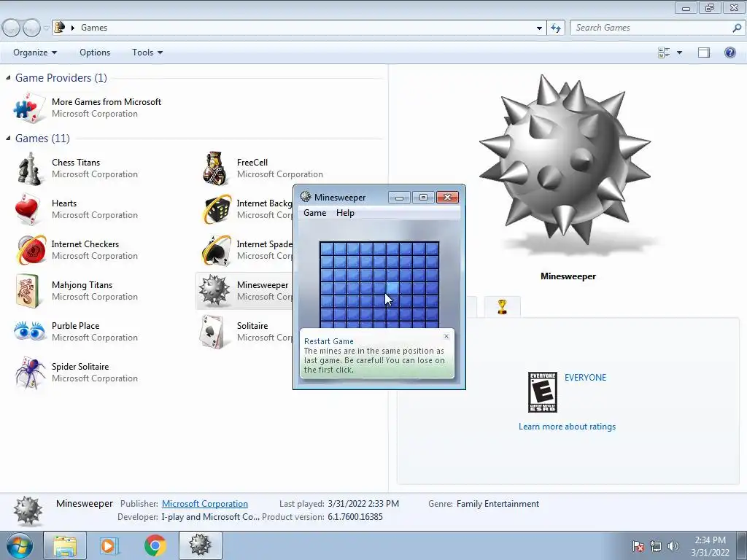Image resolution: width=747 pixels, height=560 pixels.
Task: Expand view options dropdown arrow
Action: tap(679, 52)
